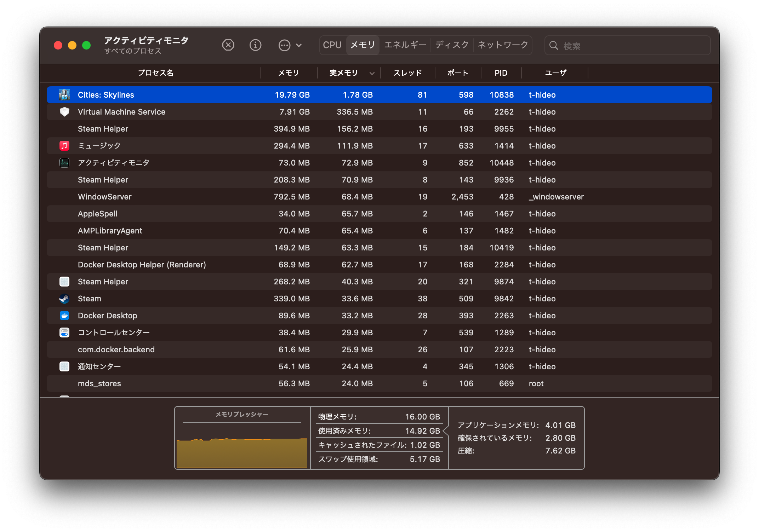This screenshot has width=759, height=532.
Task: Click the Docker Desktop whale icon
Action: click(x=64, y=316)
